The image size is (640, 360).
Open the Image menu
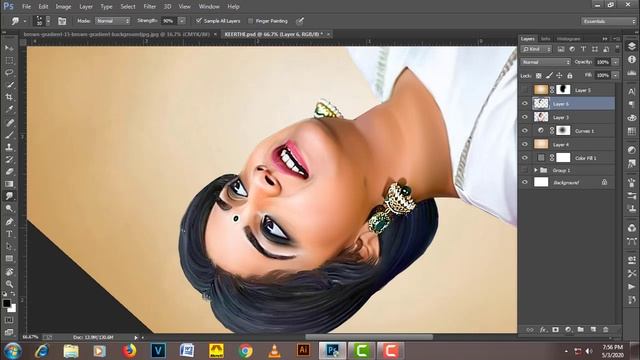click(x=63, y=7)
